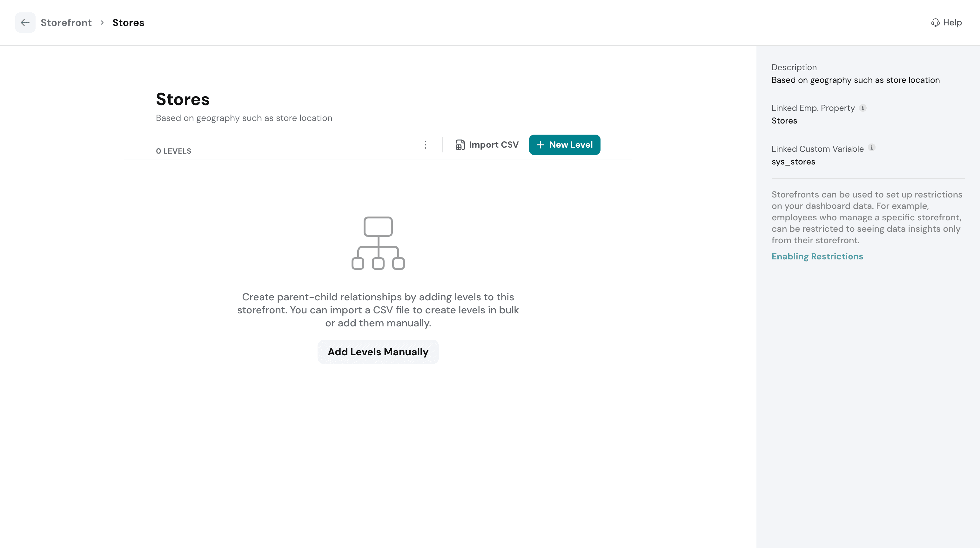Click the Stores page heading
980x548 pixels.
[183, 99]
